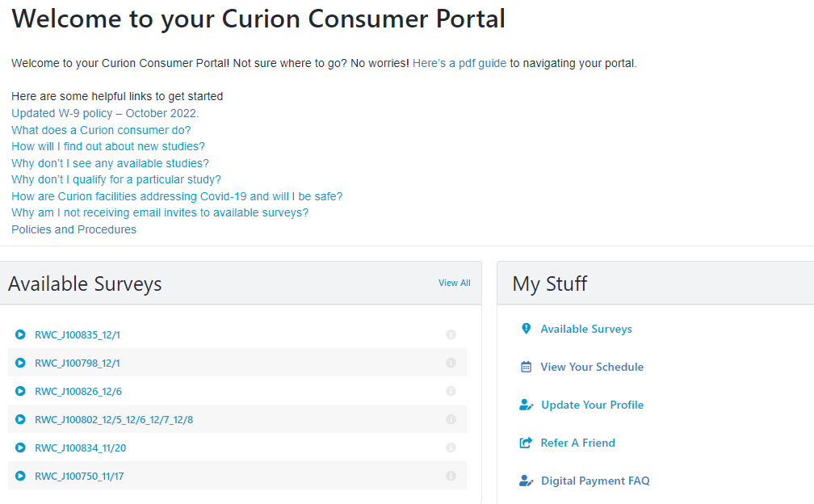The image size is (814, 504).
Task: Open Covid-19 facilities safety link
Action: (177, 196)
